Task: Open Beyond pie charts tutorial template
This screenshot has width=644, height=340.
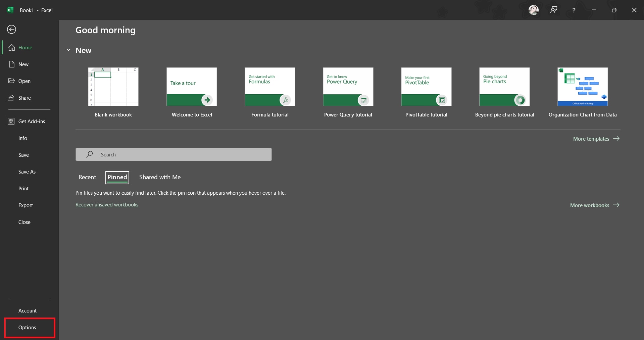Action: 504,87
